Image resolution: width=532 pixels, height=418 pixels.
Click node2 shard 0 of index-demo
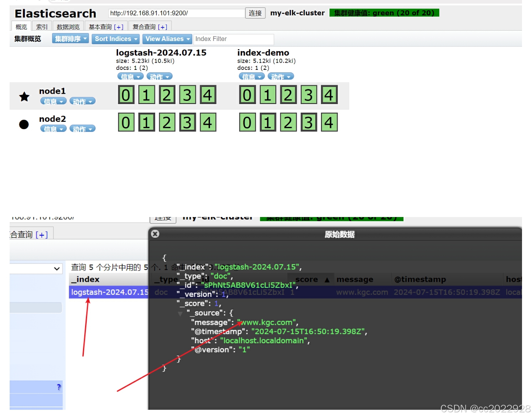pyautogui.click(x=247, y=122)
